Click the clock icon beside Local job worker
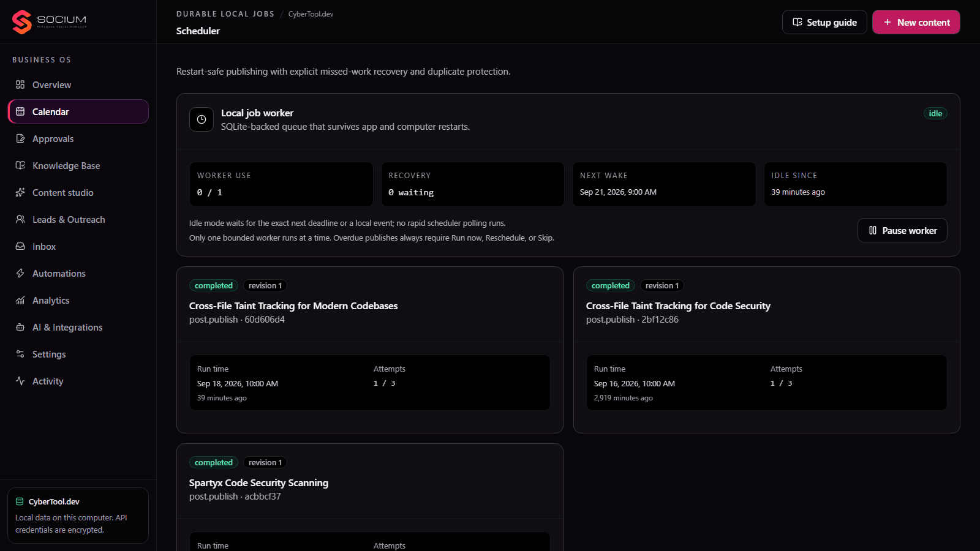Viewport: 980px width, 551px height. tap(202, 119)
